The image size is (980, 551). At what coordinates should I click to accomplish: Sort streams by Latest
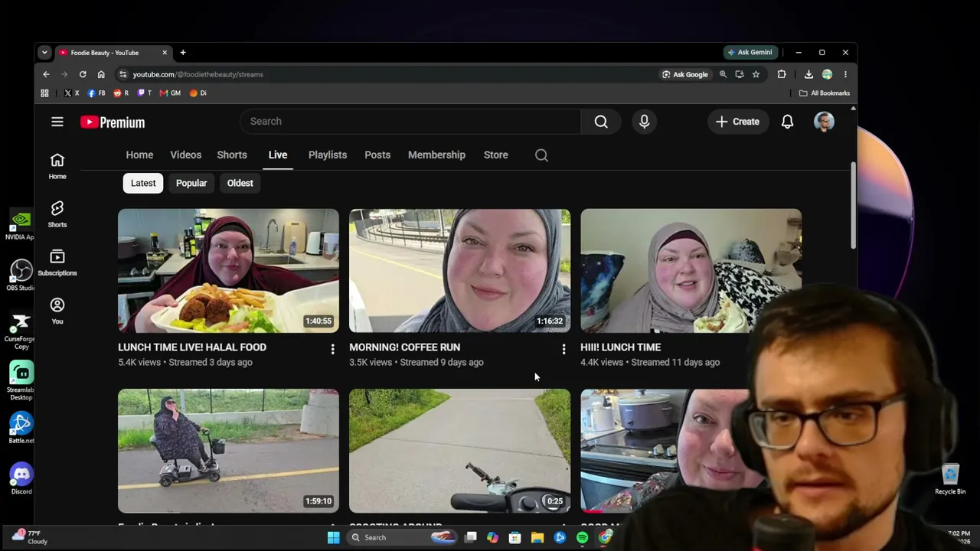tap(143, 184)
